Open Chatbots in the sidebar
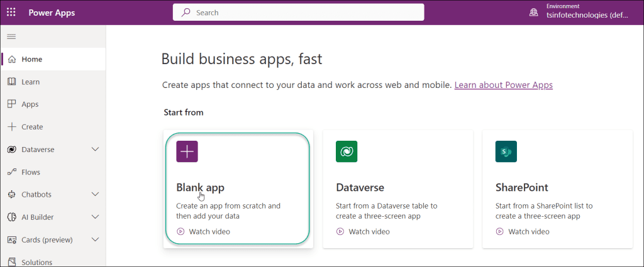 pos(53,194)
